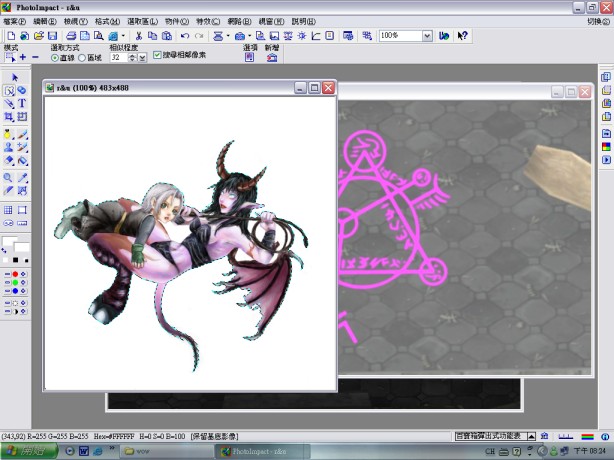Click the foreground color swatch
The image size is (614, 460).
10,241
